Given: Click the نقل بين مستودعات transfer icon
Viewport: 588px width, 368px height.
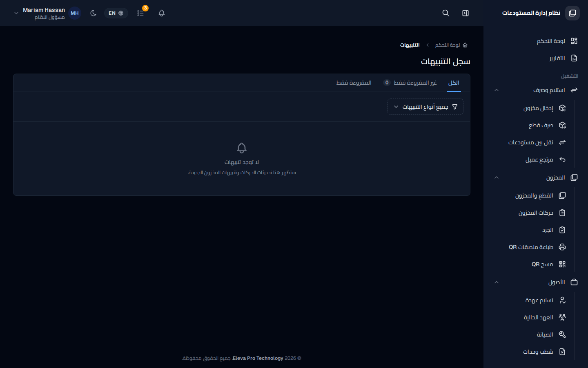Looking at the screenshot, I should coord(562,142).
